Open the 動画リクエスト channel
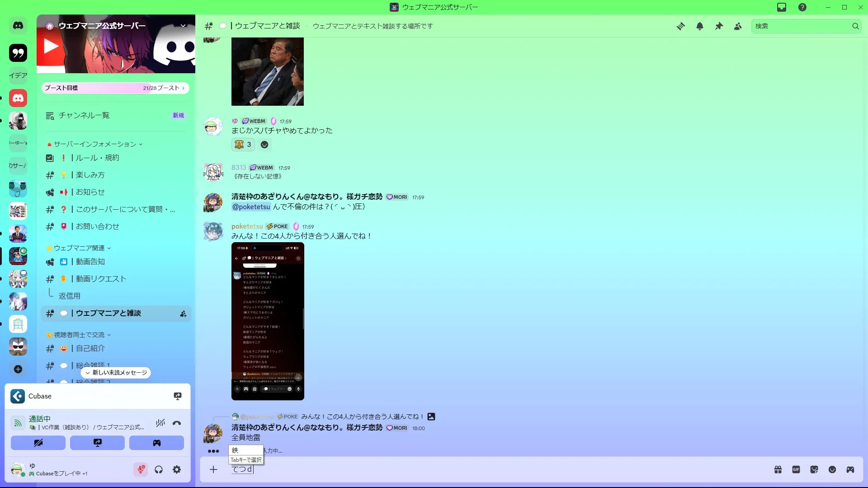868x488 pixels. coord(101,279)
